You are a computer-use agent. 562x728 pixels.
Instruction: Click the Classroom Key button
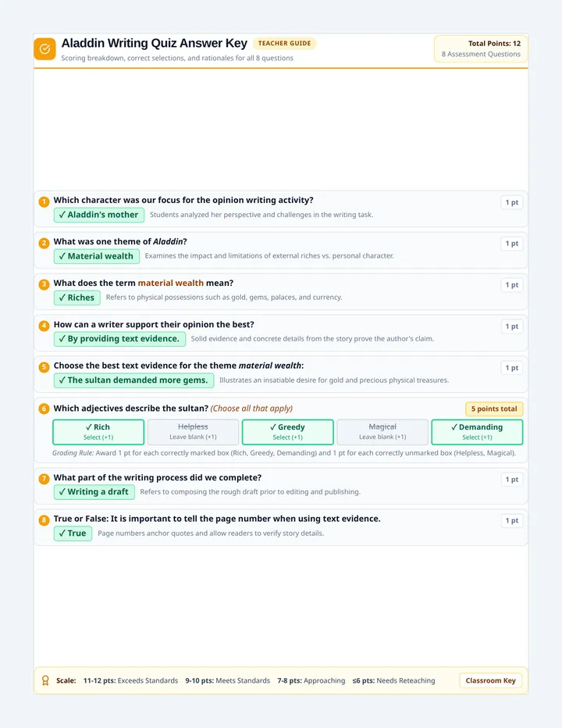tap(490, 680)
